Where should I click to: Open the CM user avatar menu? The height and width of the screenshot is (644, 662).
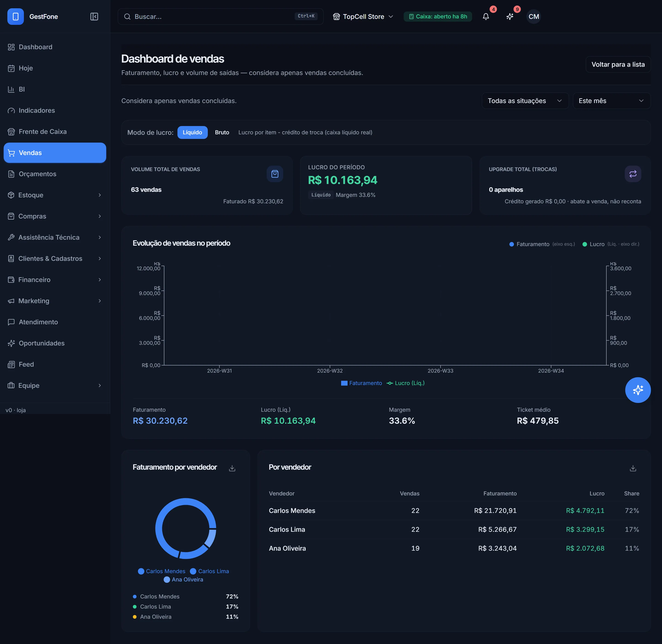coord(534,17)
